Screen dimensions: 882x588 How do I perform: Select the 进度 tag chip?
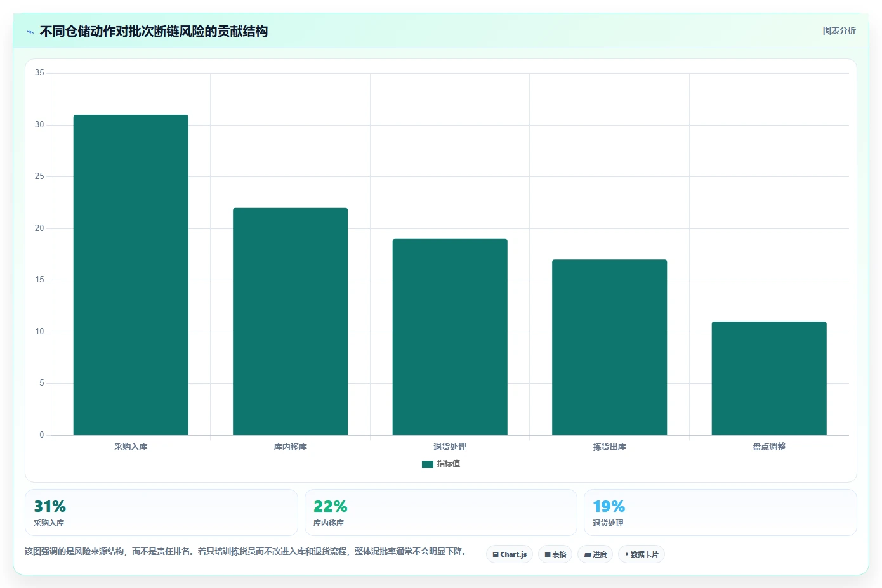[x=595, y=554]
